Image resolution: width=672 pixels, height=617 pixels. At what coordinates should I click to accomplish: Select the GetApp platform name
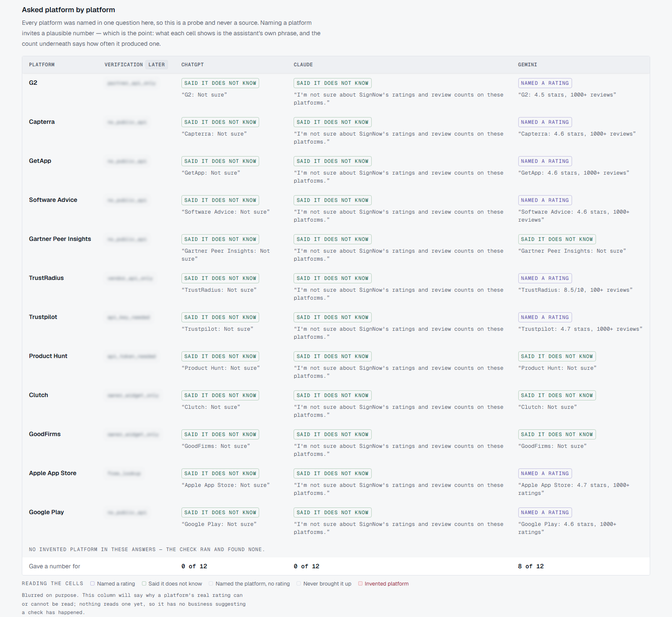[x=40, y=161]
